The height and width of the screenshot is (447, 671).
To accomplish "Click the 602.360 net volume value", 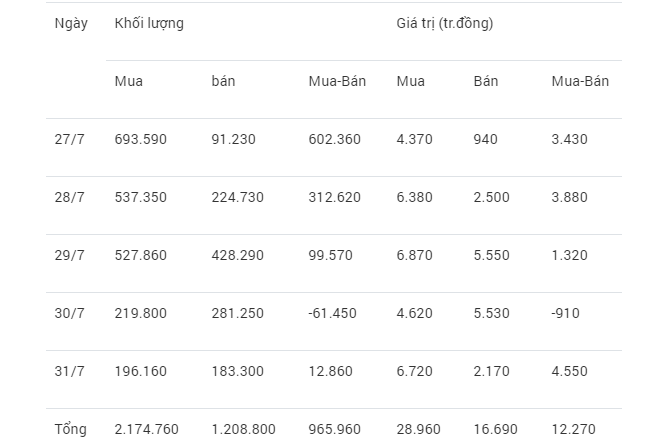I will 334,139.
